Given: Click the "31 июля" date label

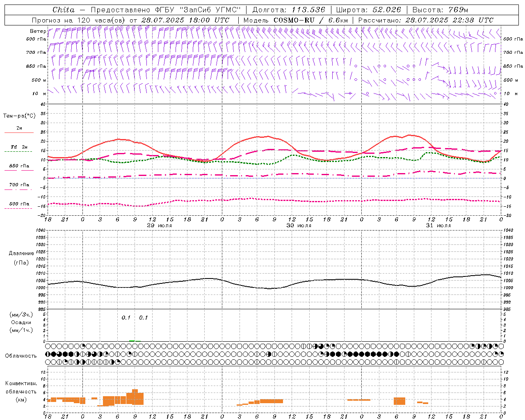Looking at the screenshot, I should 438,226.
